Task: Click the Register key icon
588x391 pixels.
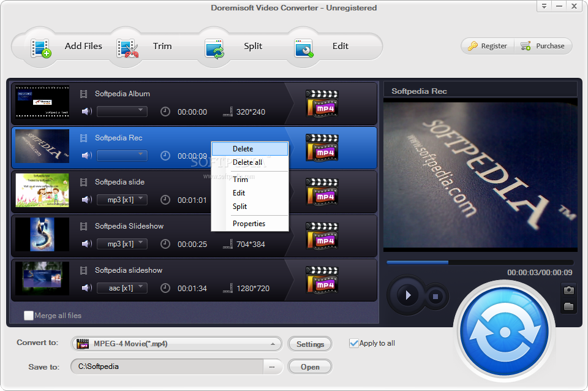Action: (472, 46)
